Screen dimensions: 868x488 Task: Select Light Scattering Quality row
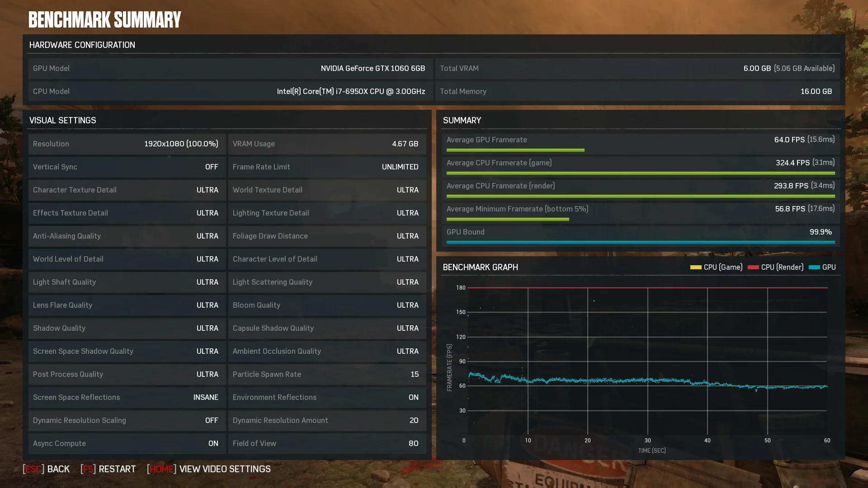(x=327, y=282)
